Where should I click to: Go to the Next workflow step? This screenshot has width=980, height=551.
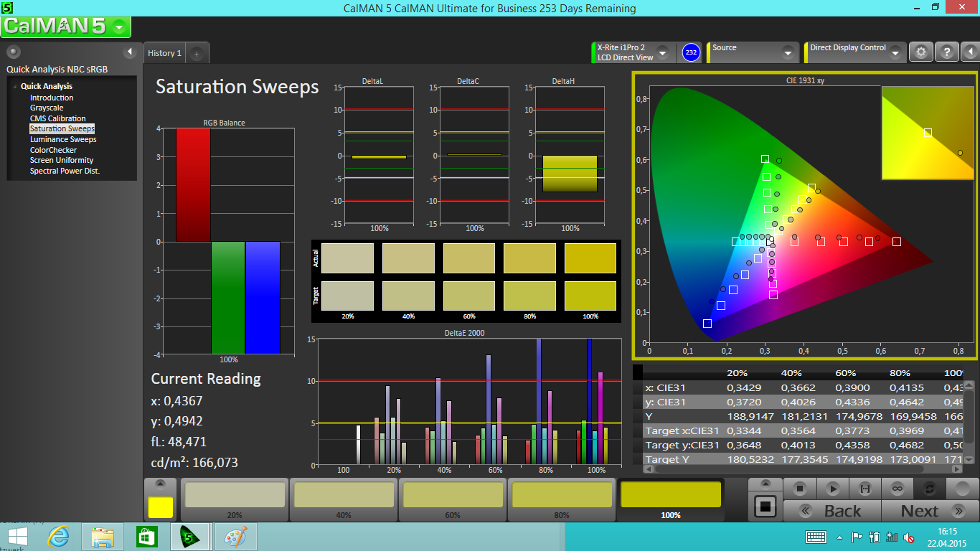click(930, 511)
